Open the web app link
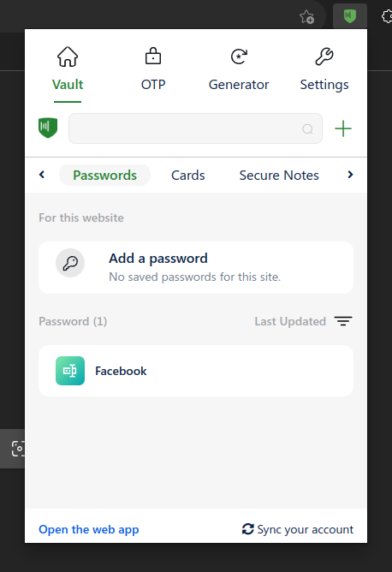The image size is (392, 572). tap(89, 529)
